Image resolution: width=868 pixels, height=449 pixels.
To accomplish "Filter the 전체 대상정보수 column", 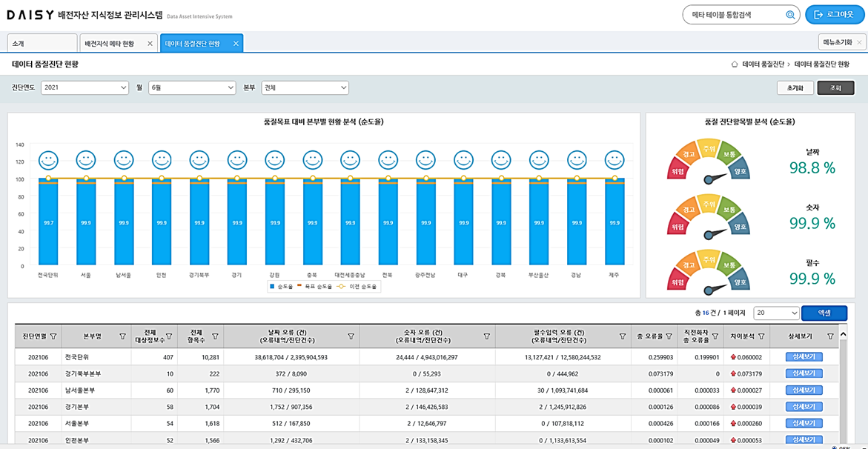I will pos(169,336).
